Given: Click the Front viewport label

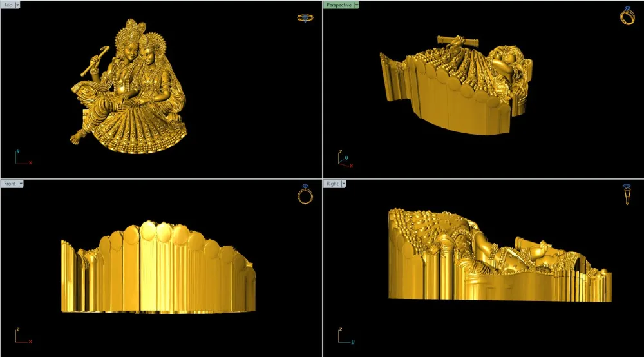Looking at the screenshot, I should coord(10,184).
